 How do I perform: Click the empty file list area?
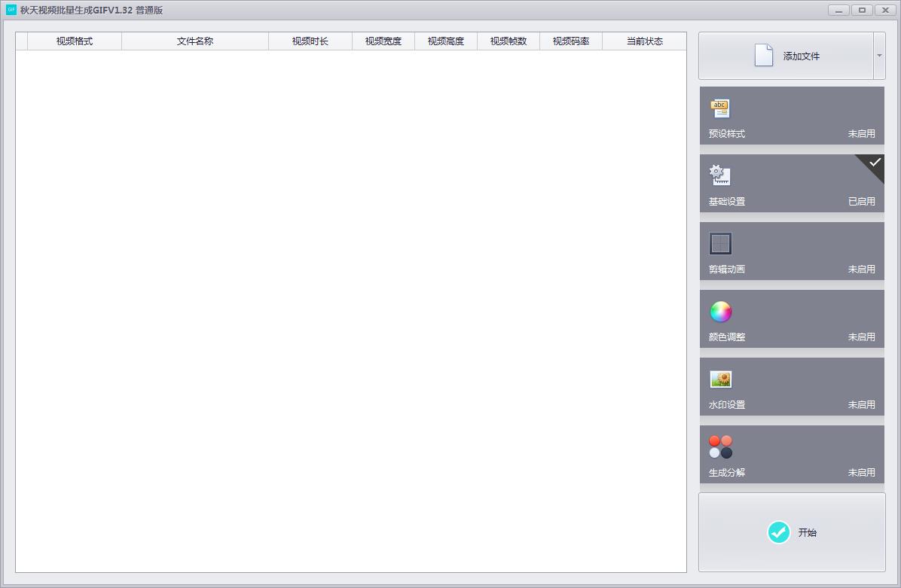[x=351, y=311]
